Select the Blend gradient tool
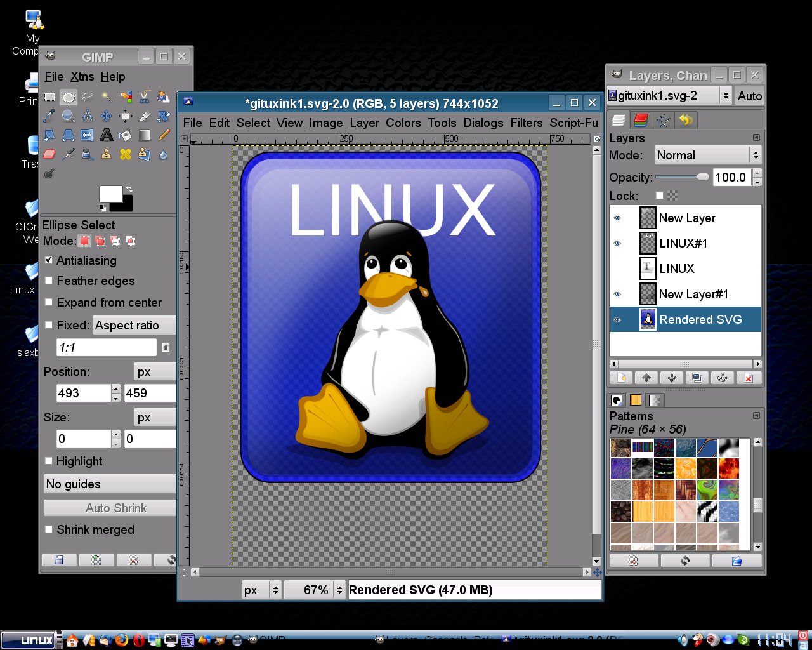This screenshot has width=812, height=650. click(x=145, y=135)
